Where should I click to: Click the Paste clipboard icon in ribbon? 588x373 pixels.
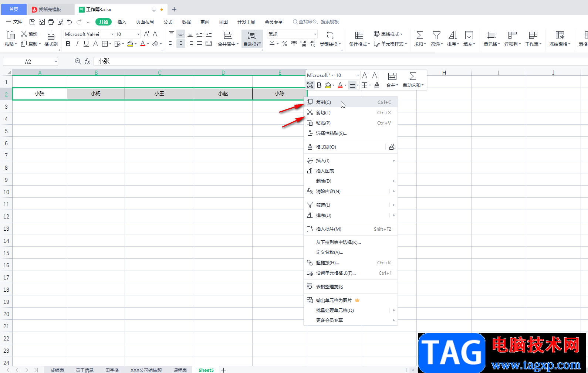[x=11, y=35]
